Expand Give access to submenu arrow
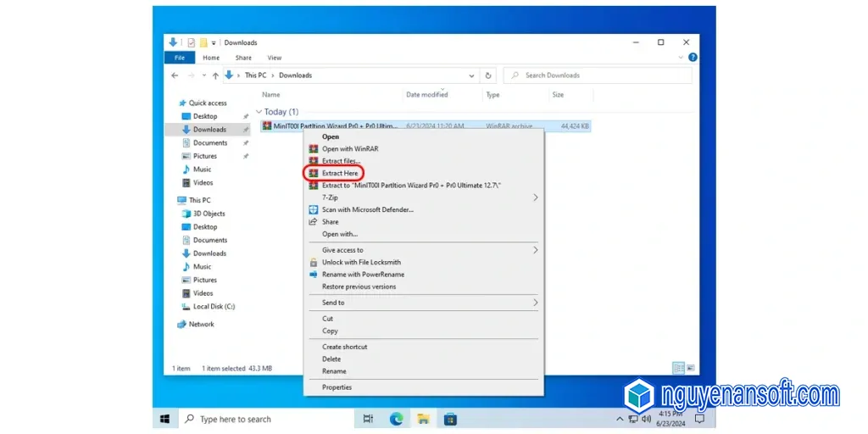The width and height of the screenshot is (868, 434). (x=536, y=250)
